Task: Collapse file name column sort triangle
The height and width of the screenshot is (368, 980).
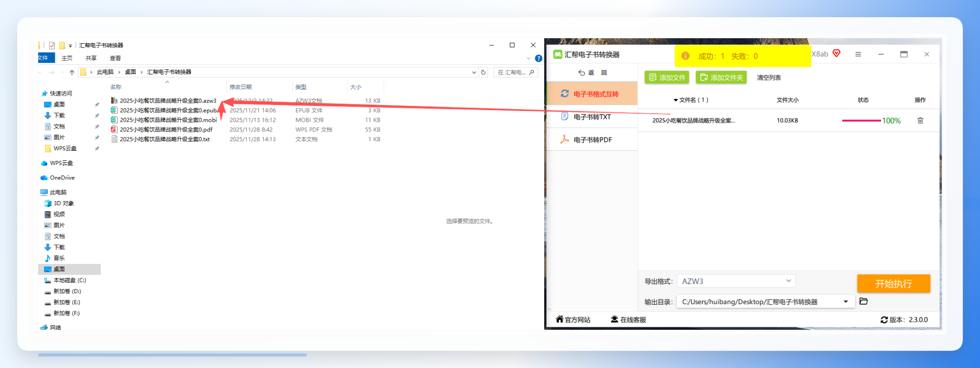Action: pos(676,100)
